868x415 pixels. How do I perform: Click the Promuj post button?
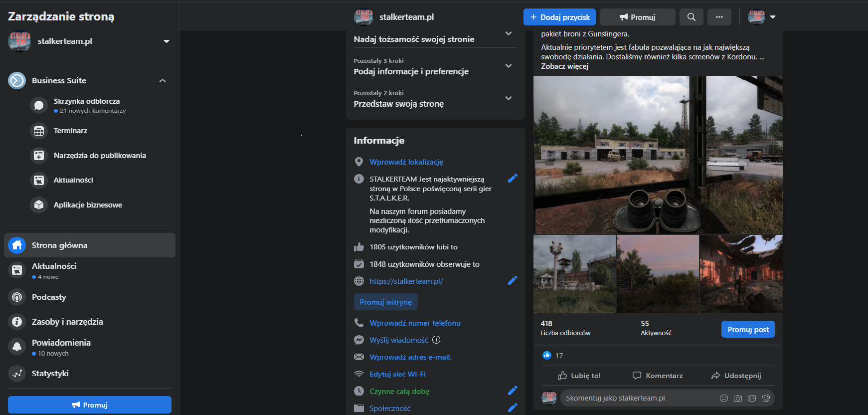point(748,329)
